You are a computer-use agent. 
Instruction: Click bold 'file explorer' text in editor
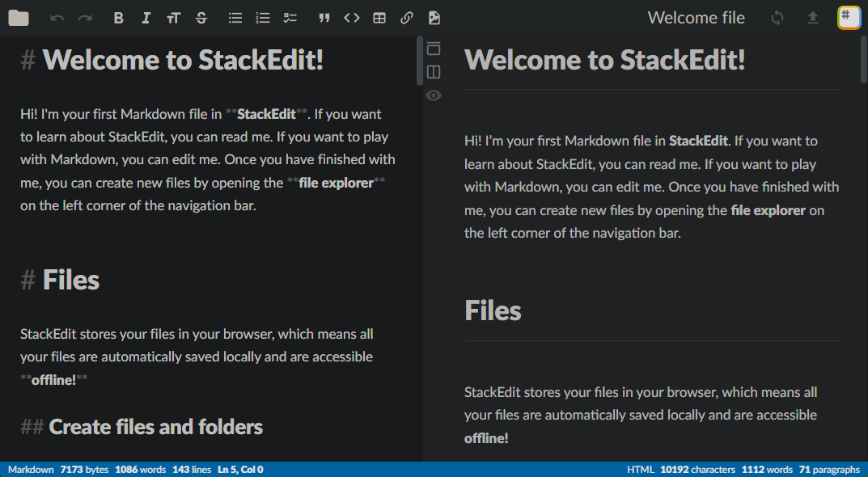tap(336, 184)
